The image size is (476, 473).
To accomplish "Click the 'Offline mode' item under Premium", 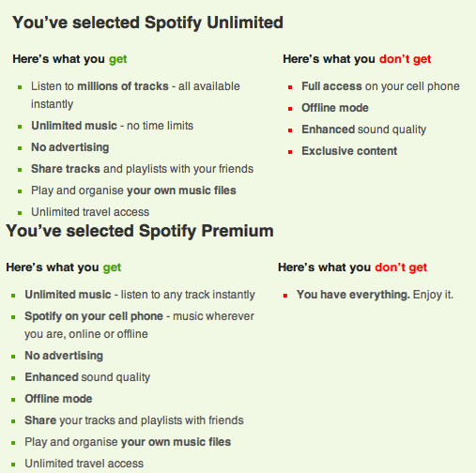I will click(58, 399).
